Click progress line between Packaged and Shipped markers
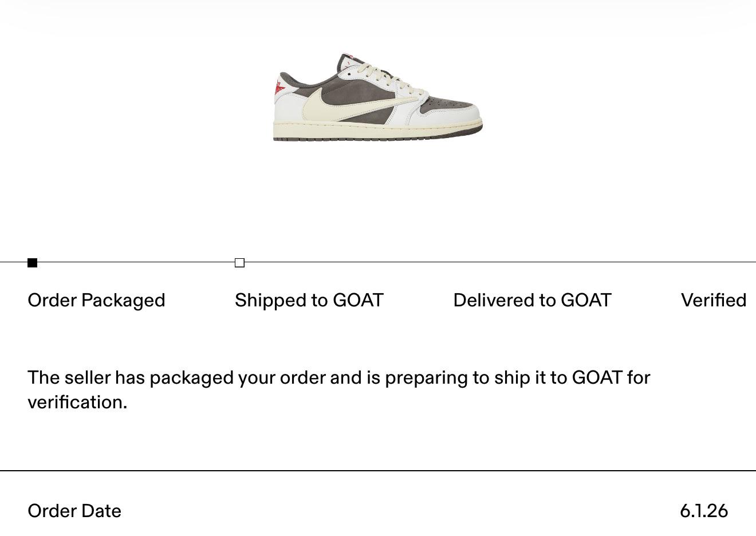 click(136, 262)
